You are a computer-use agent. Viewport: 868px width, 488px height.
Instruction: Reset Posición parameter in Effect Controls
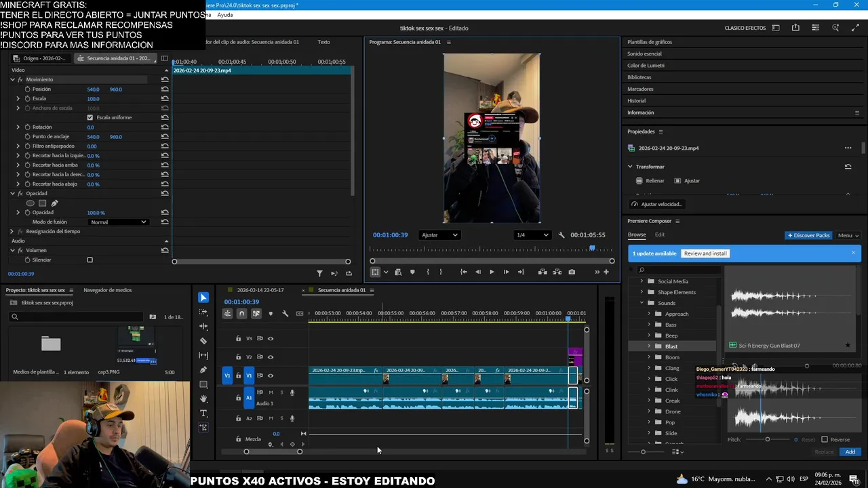(x=165, y=89)
